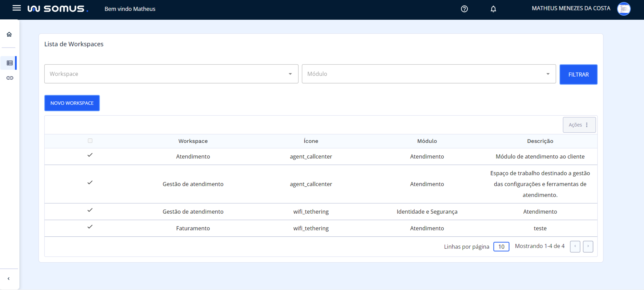
Task: Sort by the Workspace column header
Action: tap(193, 141)
